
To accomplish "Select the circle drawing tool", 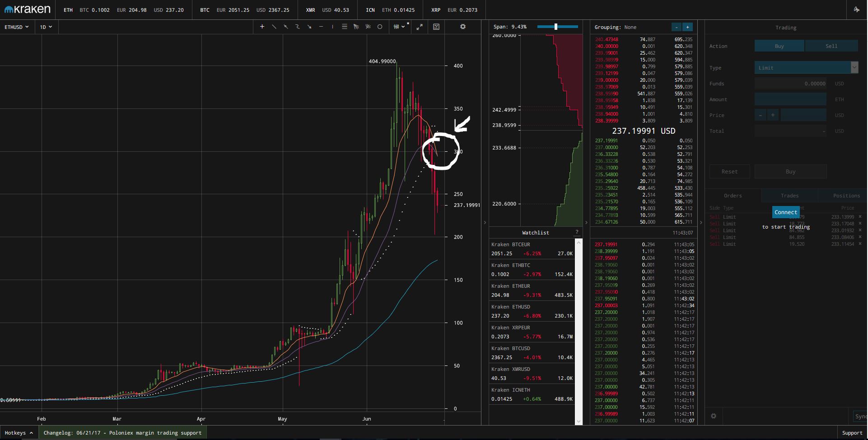I will coord(379,27).
